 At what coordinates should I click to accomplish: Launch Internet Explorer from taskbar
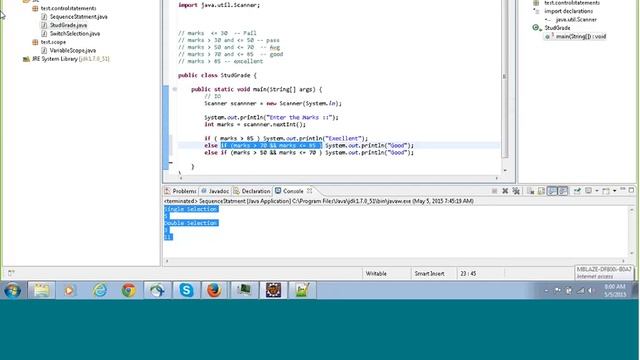coord(100,291)
